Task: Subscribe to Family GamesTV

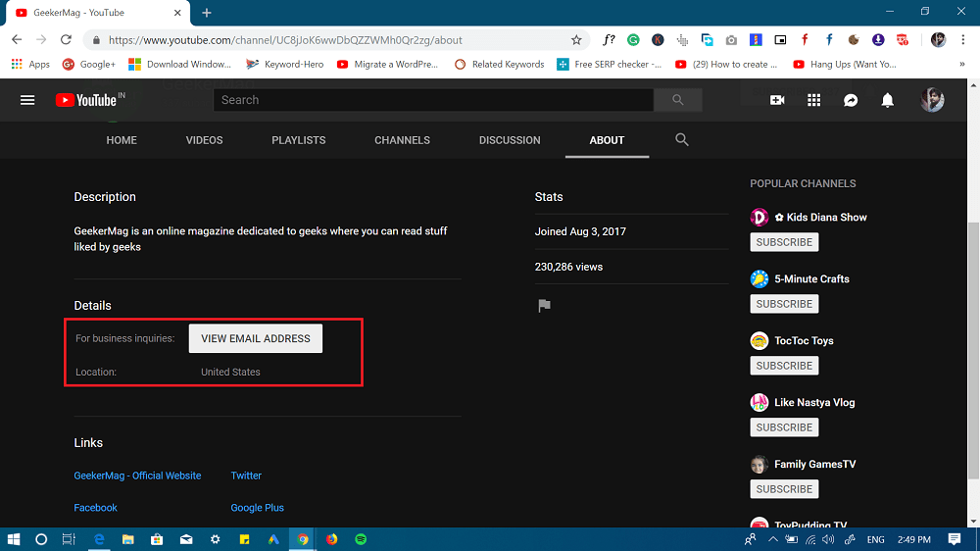Action: [x=784, y=489]
